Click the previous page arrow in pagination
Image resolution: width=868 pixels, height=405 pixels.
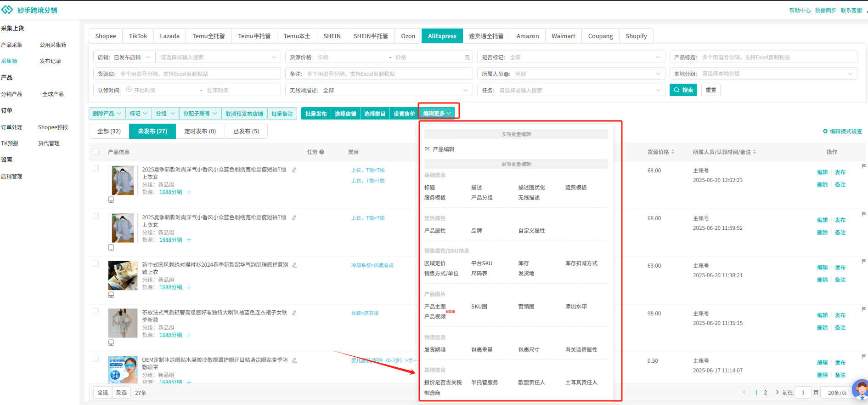pos(744,393)
